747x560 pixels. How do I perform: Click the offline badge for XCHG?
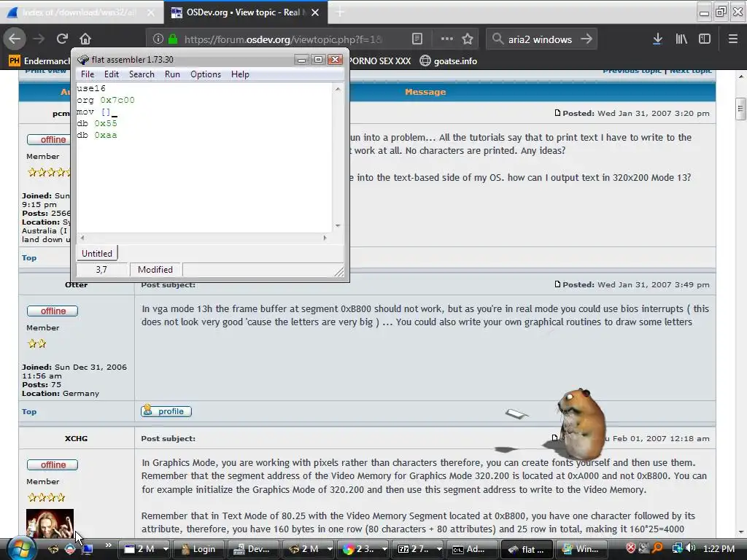tap(53, 464)
